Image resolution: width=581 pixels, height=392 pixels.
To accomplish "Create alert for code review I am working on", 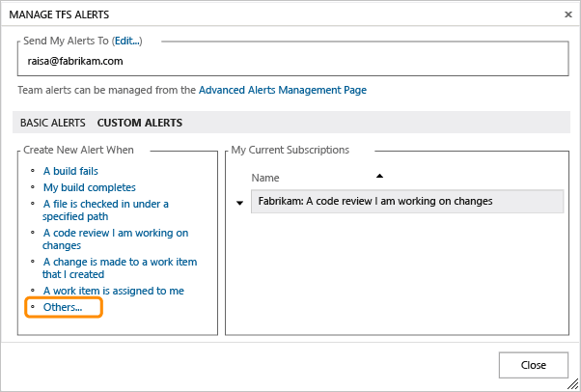I will (115, 238).
